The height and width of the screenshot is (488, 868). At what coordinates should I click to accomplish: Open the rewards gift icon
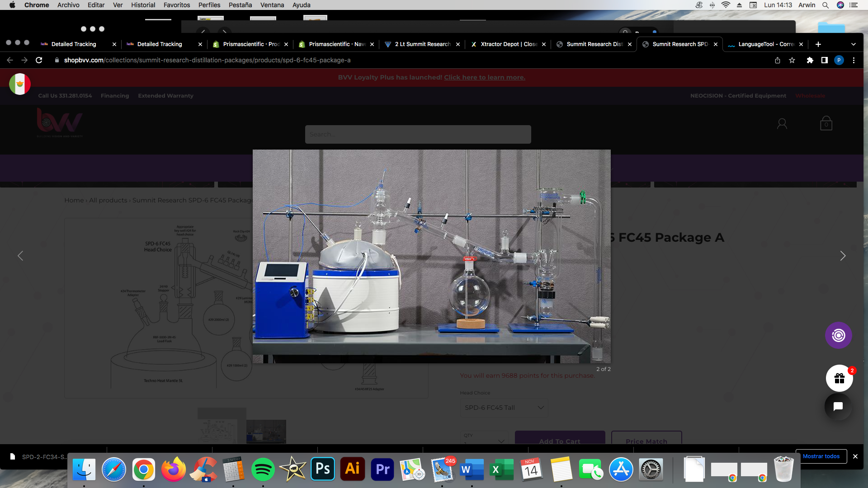click(x=839, y=378)
